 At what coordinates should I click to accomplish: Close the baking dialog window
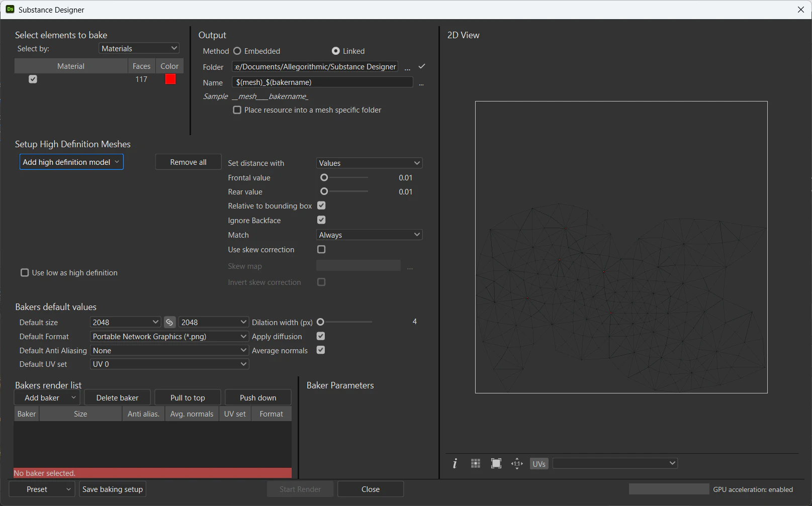pos(801,10)
